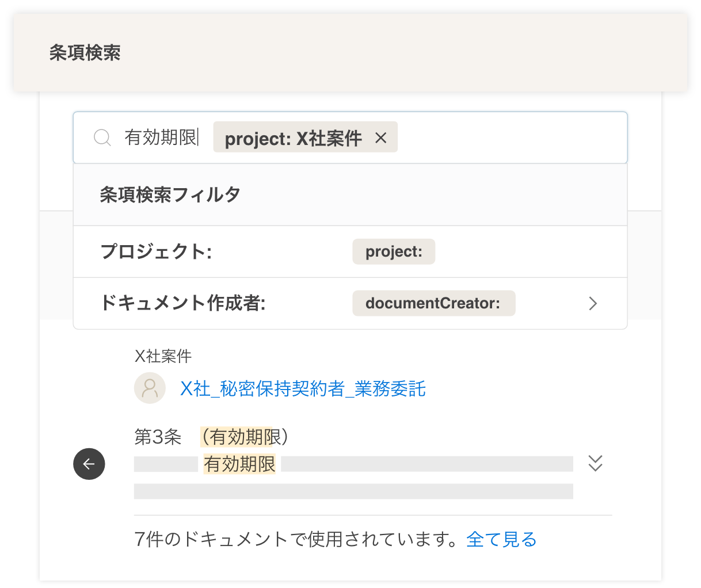This screenshot has width=701, height=588.
Task: Click the document creator avatar icon
Action: (150, 388)
